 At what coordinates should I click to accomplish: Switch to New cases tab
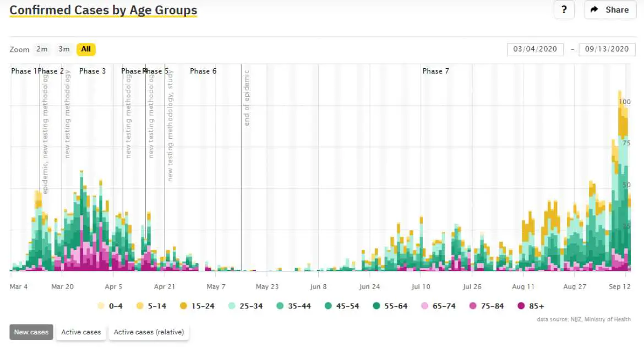(31, 332)
